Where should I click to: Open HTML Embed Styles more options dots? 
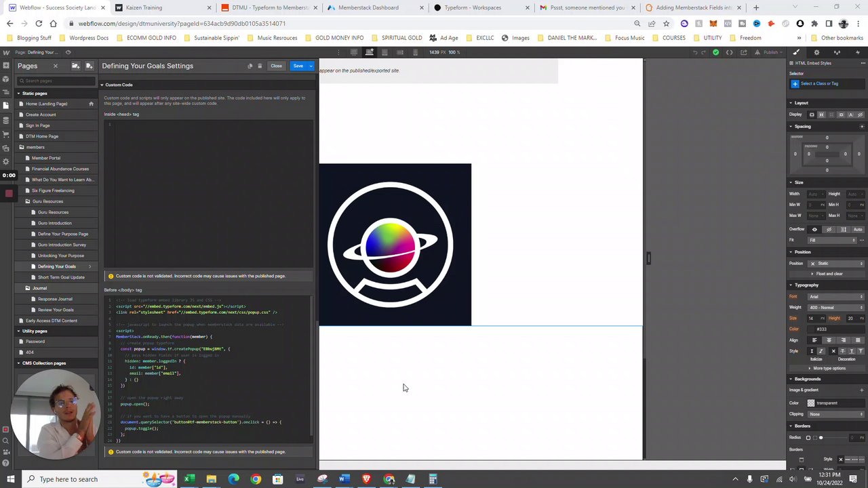[862, 63]
